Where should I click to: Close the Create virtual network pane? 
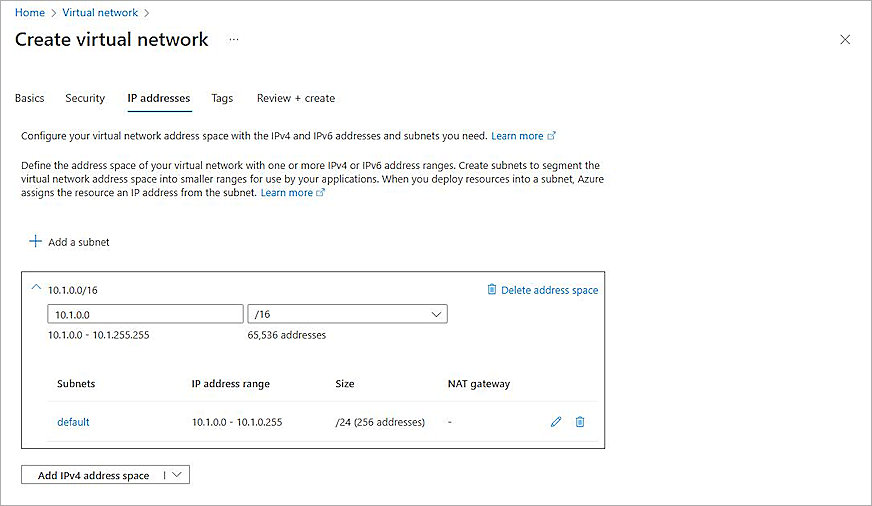[845, 40]
